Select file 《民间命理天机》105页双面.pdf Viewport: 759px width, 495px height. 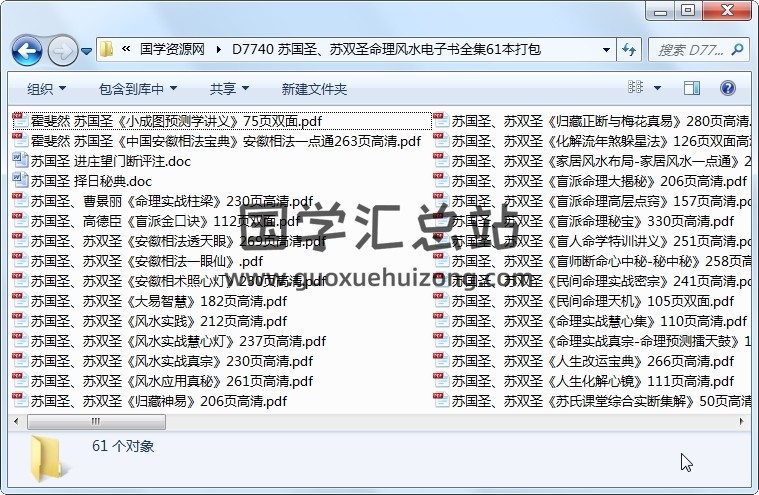(x=584, y=301)
